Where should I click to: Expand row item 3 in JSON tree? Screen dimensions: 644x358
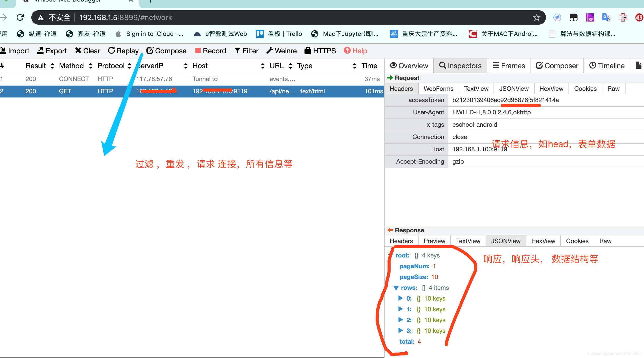(400, 331)
